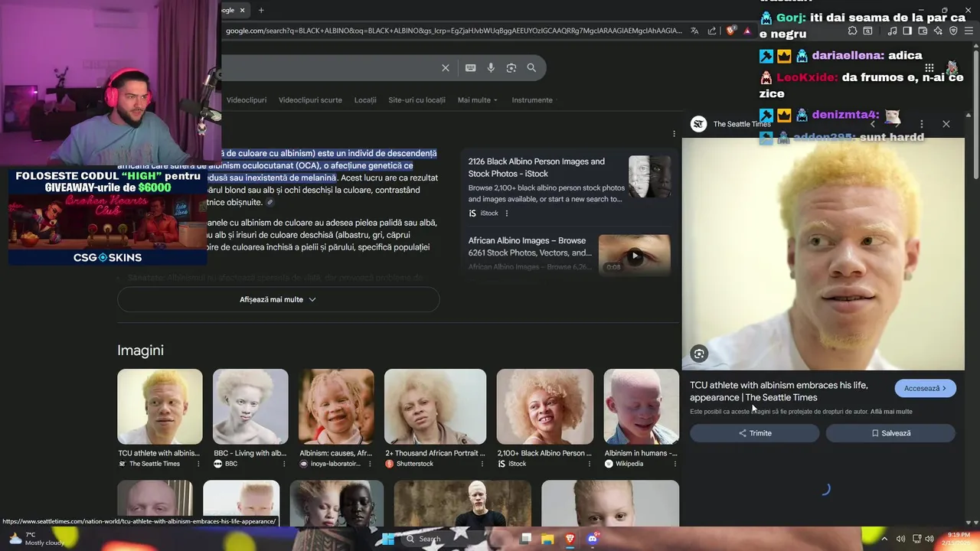The width and height of the screenshot is (980, 551).
Task: Click the Trimite share button
Action: click(754, 433)
